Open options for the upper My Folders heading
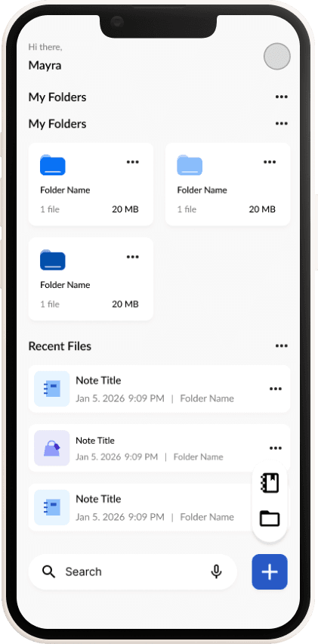Image resolution: width=318 pixels, height=644 pixels. point(282,97)
